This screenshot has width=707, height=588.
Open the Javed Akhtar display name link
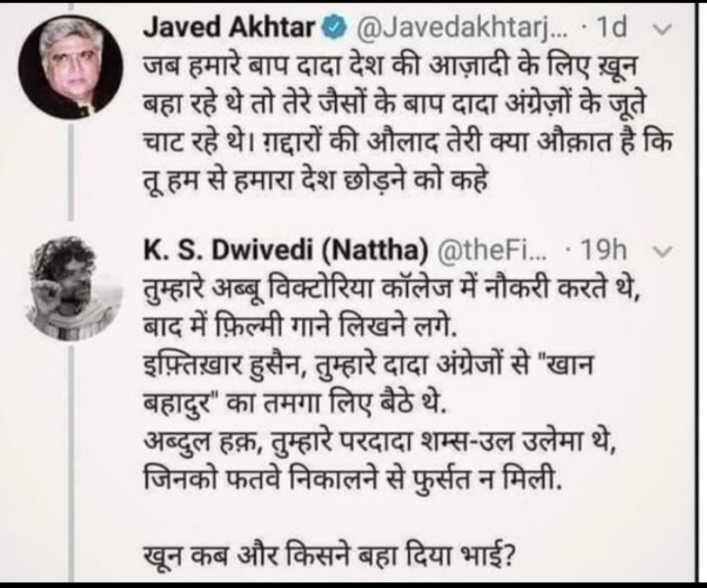(x=229, y=29)
